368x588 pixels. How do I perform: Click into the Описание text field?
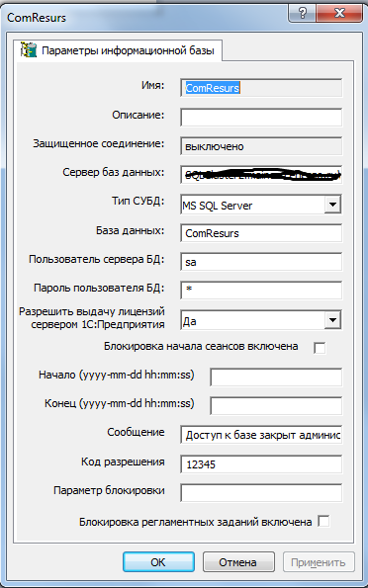[x=261, y=117]
